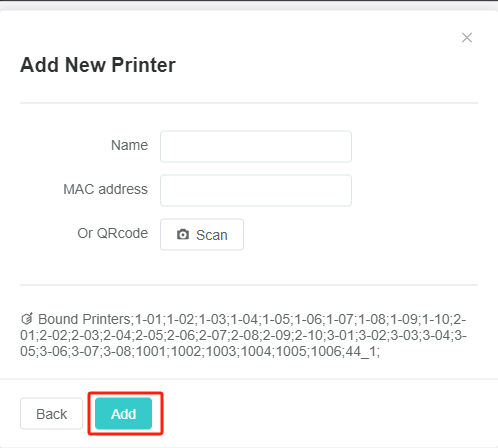This screenshot has width=498, height=448.
Task: Click the camera icon in Scan button
Action: click(x=183, y=234)
